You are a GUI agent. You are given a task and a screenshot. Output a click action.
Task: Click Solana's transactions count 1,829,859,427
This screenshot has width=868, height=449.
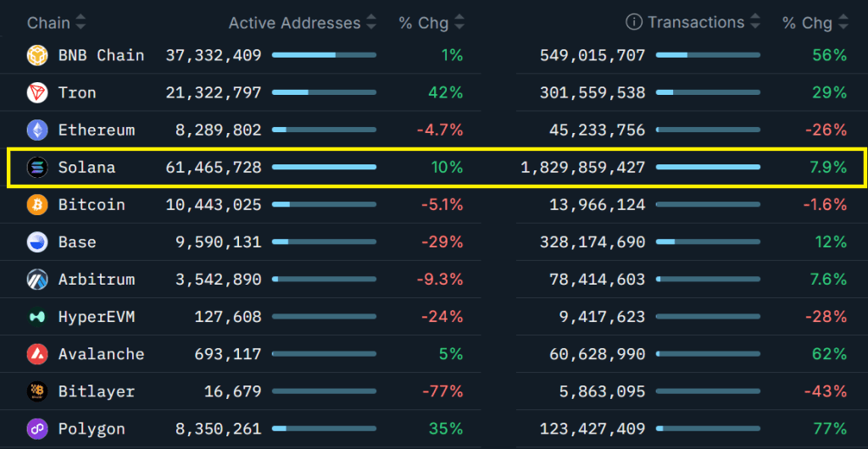(x=582, y=168)
